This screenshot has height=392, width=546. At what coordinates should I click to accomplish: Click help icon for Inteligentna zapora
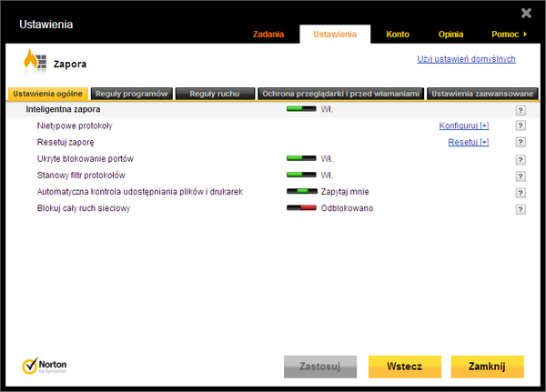pyautogui.click(x=521, y=110)
